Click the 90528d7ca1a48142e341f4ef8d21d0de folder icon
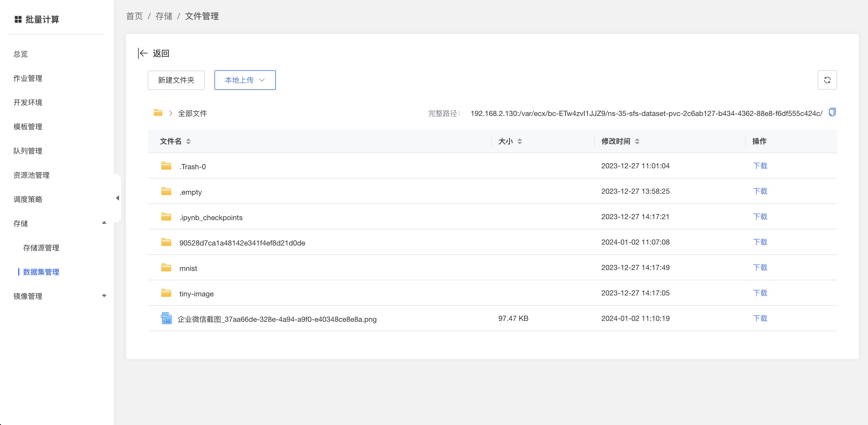 (166, 242)
